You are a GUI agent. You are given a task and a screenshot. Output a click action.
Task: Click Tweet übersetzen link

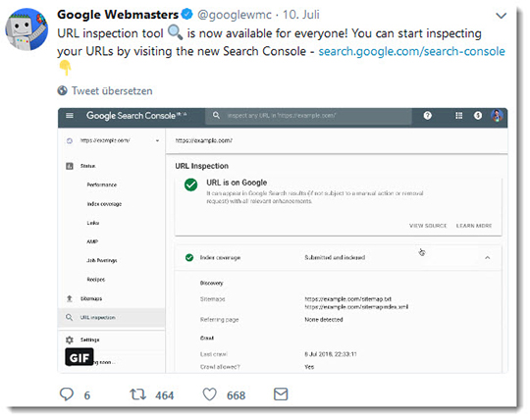[x=112, y=91]
